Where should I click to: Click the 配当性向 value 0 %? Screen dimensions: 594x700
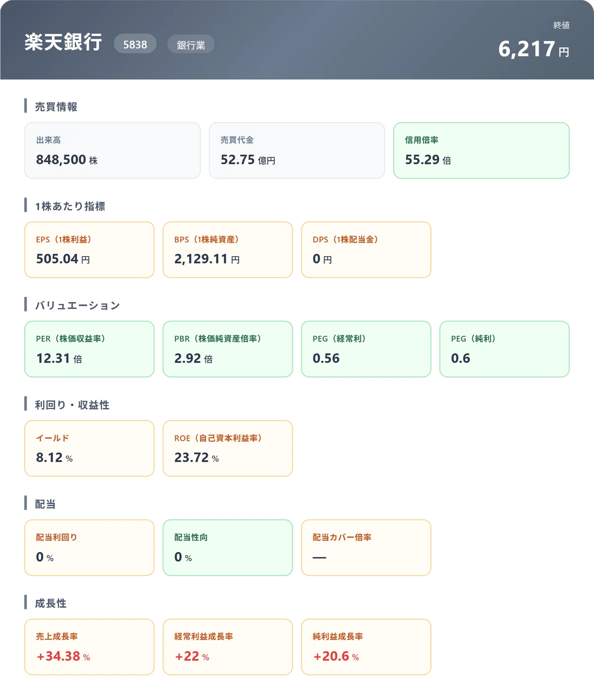(x=183, y=557)
